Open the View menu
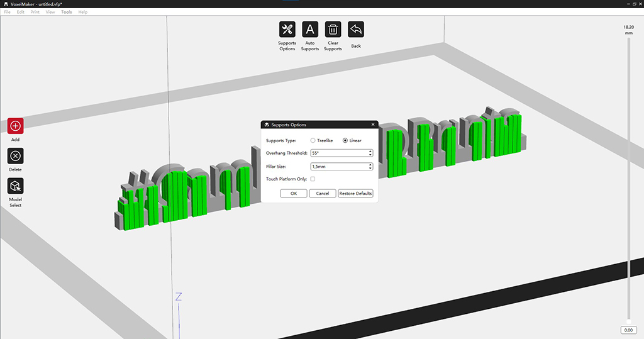The width and height of the screenshot is (644, 339). [x=50, y=12]
